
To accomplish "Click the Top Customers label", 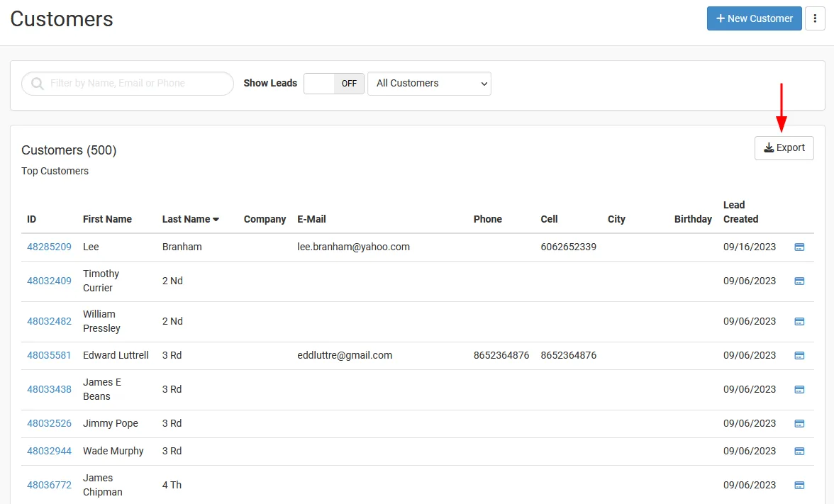I will [x=55, y=171].
